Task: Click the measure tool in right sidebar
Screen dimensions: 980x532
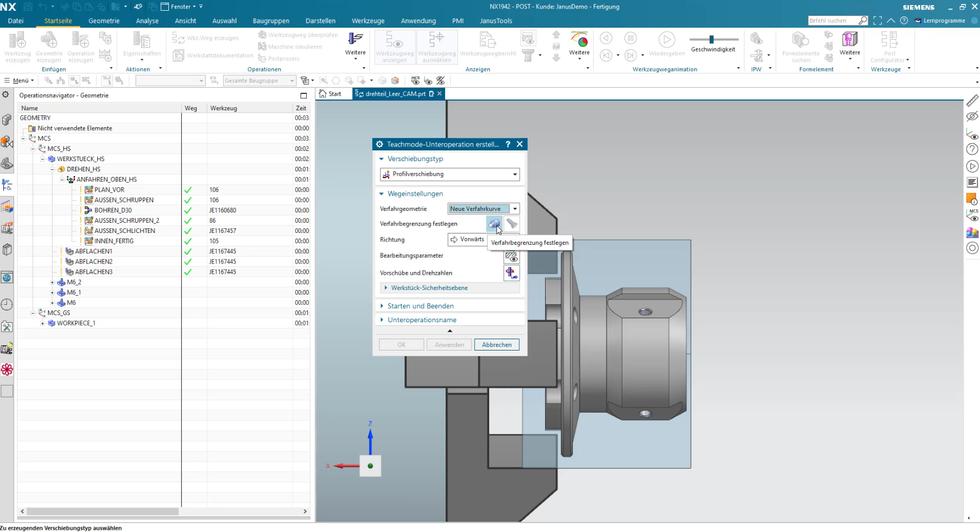Action: click(972, 101)
